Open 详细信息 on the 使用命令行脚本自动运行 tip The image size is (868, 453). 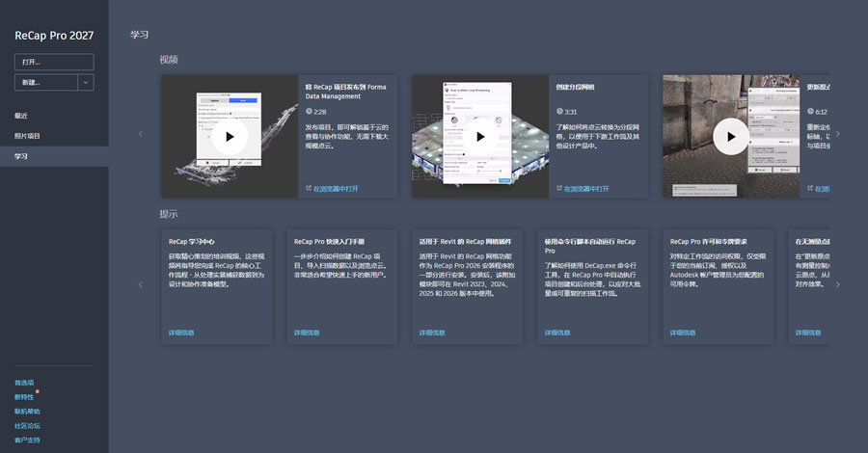[x=557, y=333]
